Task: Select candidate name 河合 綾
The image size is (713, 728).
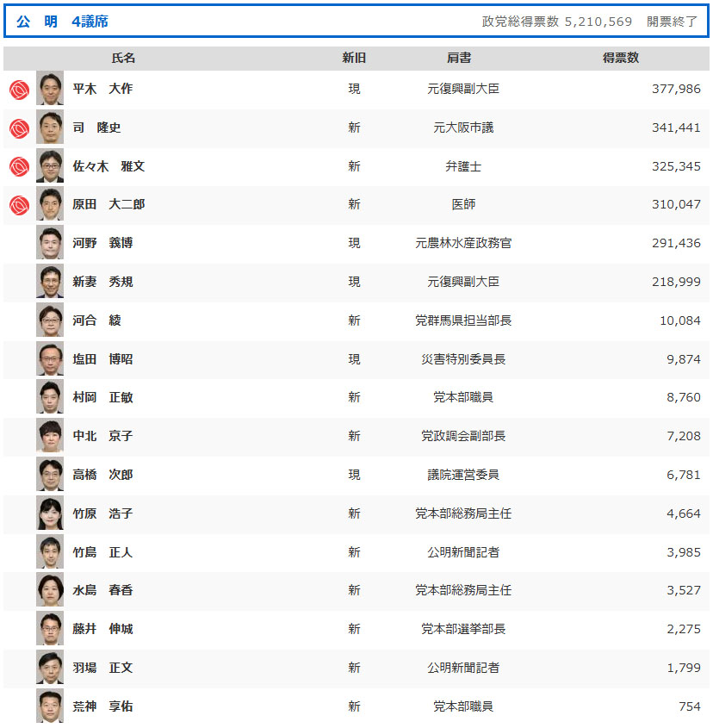Action: (x=96, y=320)
